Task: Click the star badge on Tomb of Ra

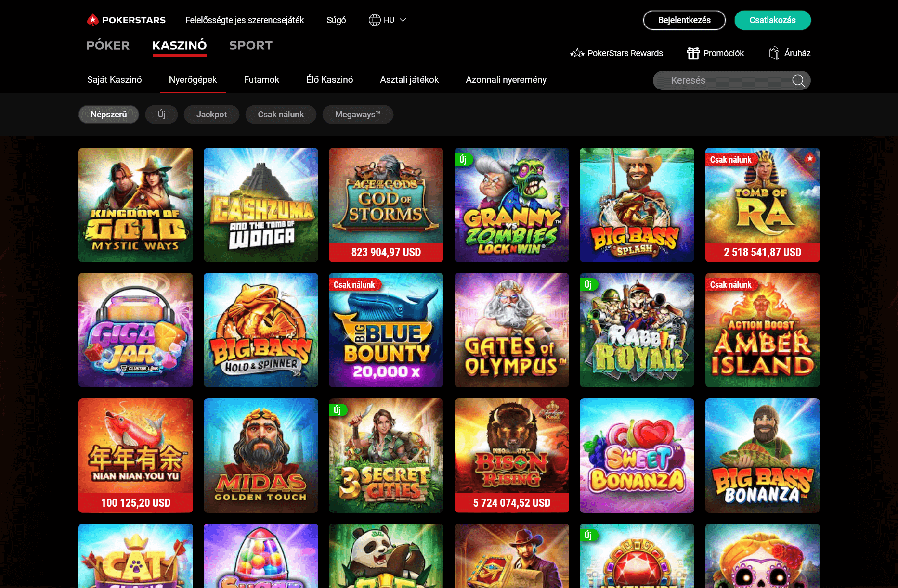Action: coord(810,158)
